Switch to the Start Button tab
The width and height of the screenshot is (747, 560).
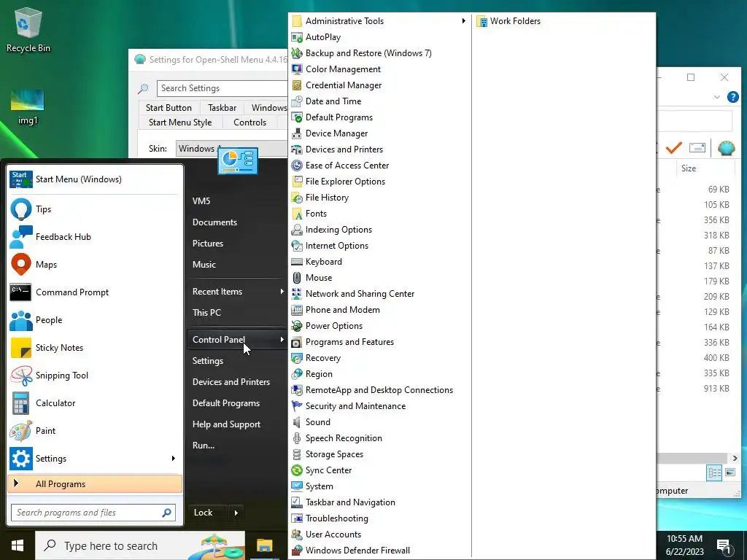coord(169,108)
